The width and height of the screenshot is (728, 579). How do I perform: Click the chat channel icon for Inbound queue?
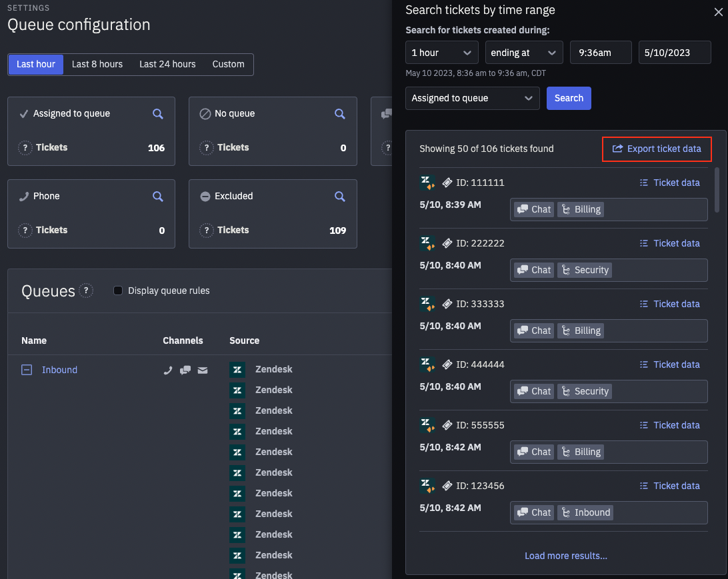[185, 370]
